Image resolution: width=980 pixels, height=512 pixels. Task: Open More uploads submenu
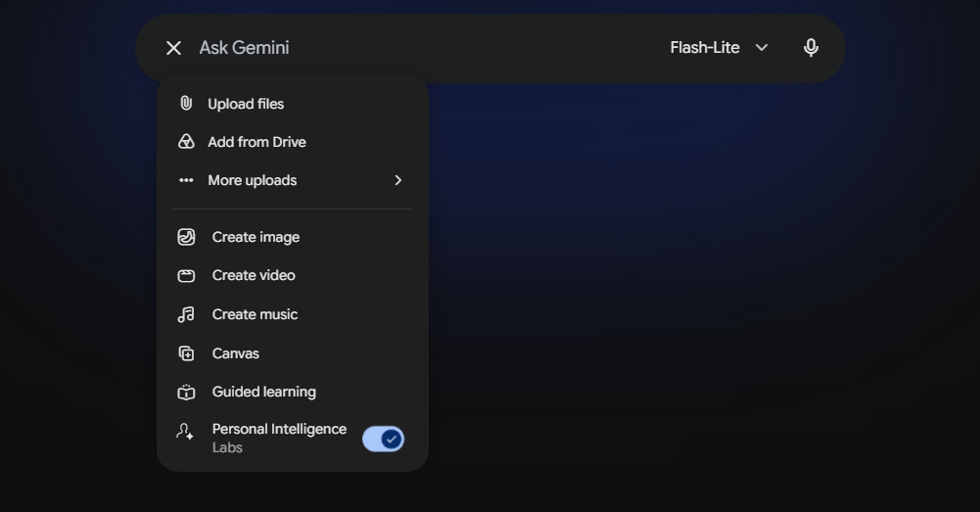(x=293, y=181)
